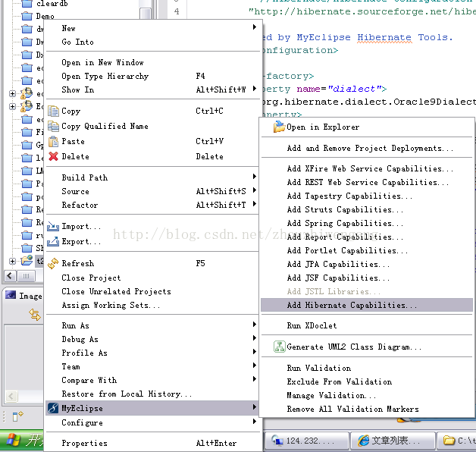
Task: Click the Open in Explorer folder icon
Action: coord(279,127)
